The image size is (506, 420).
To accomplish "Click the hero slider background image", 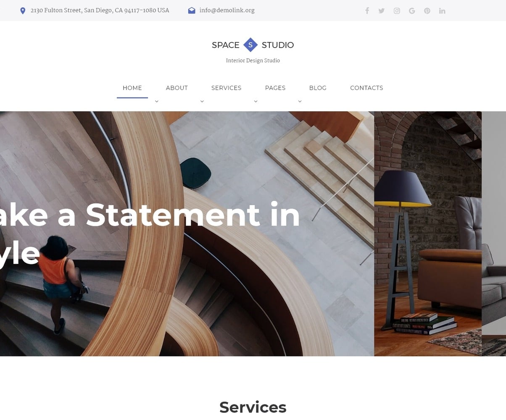I will pos(252,233).
